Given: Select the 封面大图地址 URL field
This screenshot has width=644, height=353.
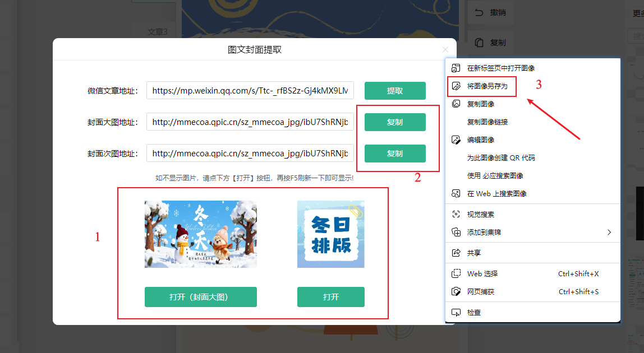Looking at the screenshot, I should [250, 122].
